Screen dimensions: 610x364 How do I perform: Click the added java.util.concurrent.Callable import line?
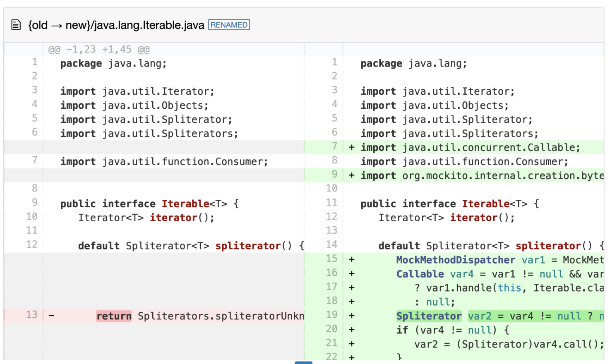pos(470,148)
